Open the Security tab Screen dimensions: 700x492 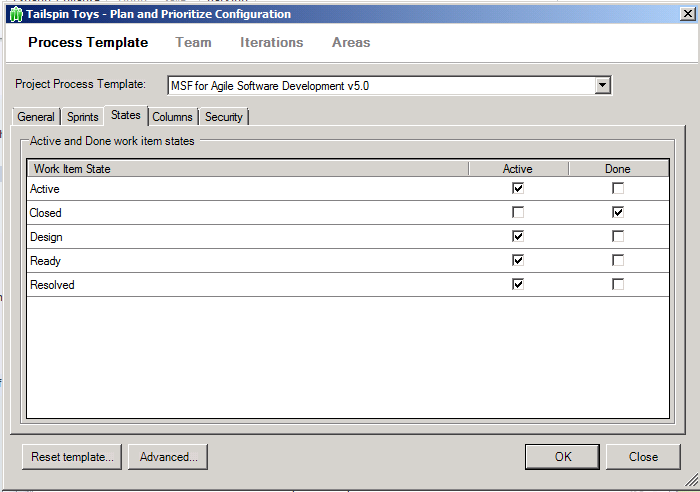pyautogui.click(x=224, y=117)
